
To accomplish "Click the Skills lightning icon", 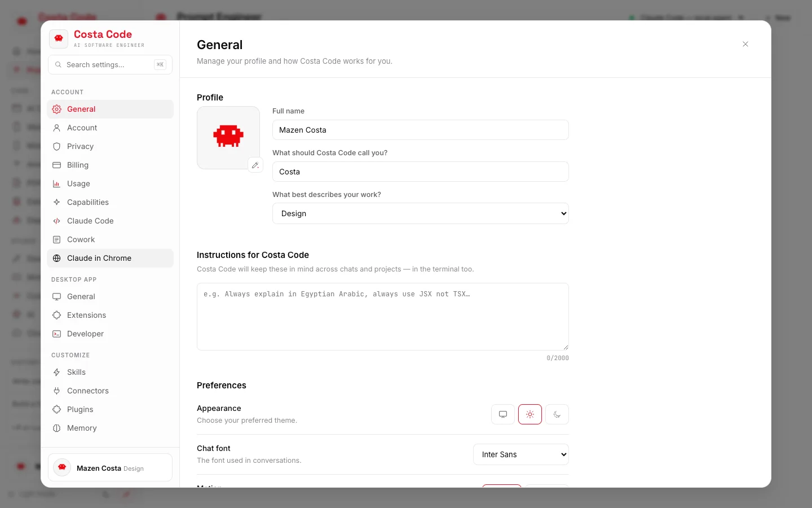I will [56, 372].
